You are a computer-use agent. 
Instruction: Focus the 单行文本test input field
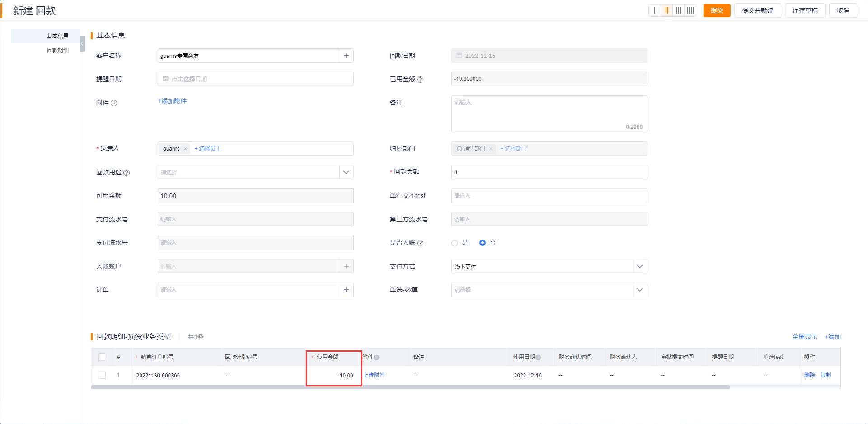[549, 196]
